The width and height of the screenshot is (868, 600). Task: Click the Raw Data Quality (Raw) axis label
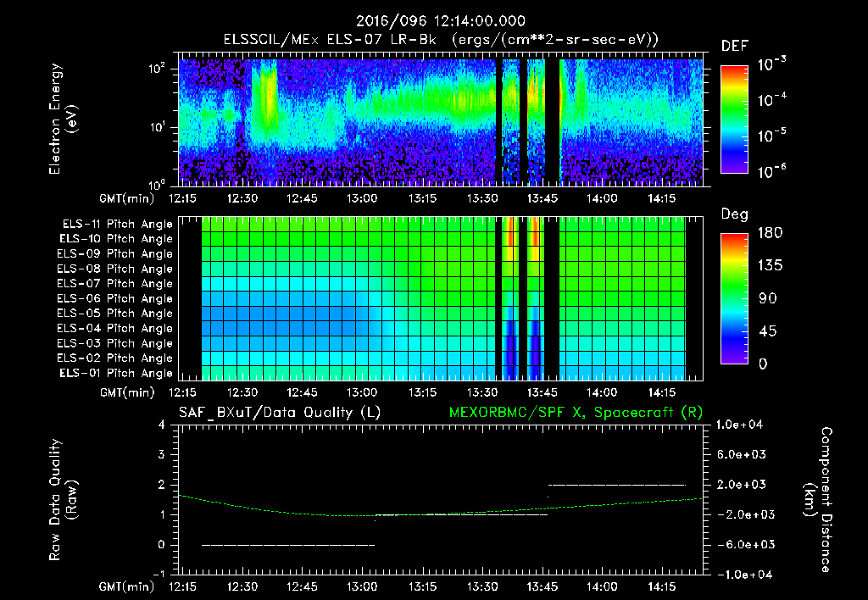click(63, 500)
